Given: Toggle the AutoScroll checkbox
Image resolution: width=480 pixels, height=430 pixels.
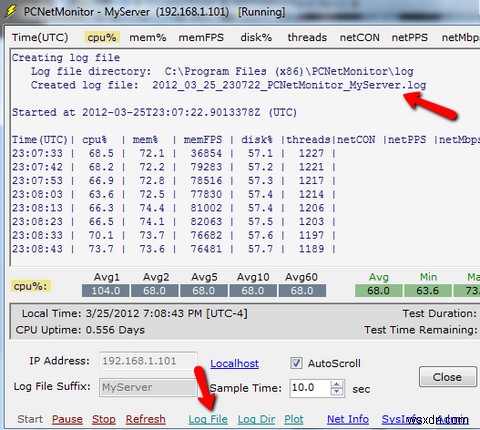Looking at the screenshot, I should 296,363.
